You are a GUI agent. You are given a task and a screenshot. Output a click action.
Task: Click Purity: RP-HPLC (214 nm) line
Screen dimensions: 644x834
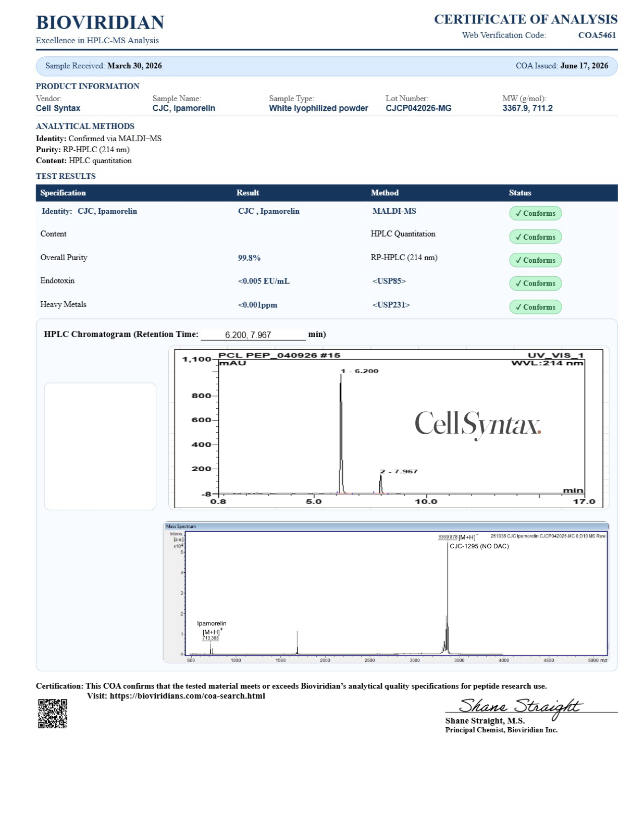(x=83, y=150)
